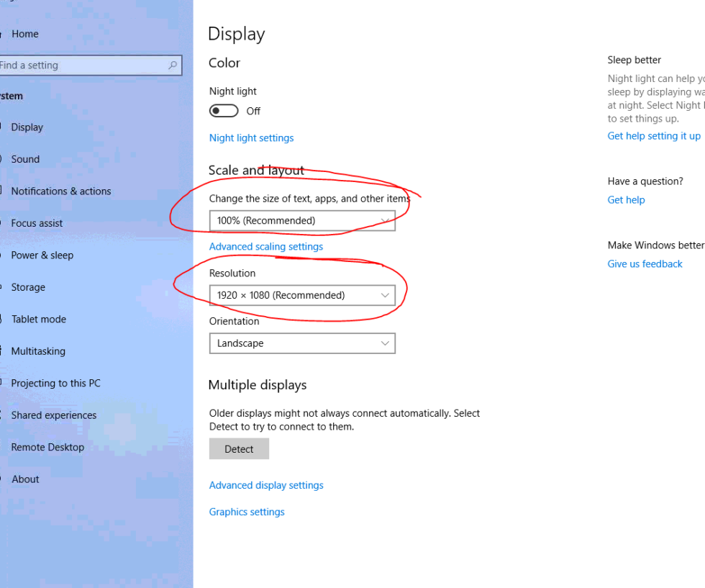The image size is (705, 588).
Task: Open the display scaling dropdown showing 100%
Action: click(302, 220)
